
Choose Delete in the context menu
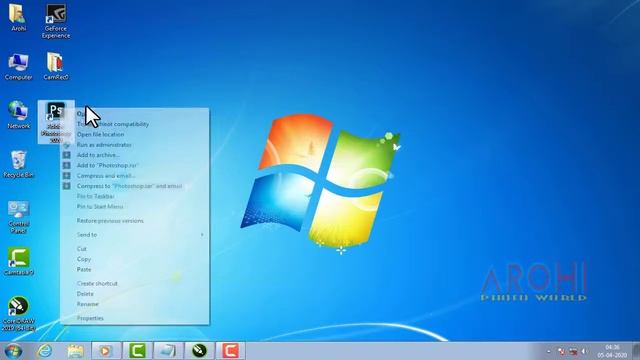click(135, 294)
